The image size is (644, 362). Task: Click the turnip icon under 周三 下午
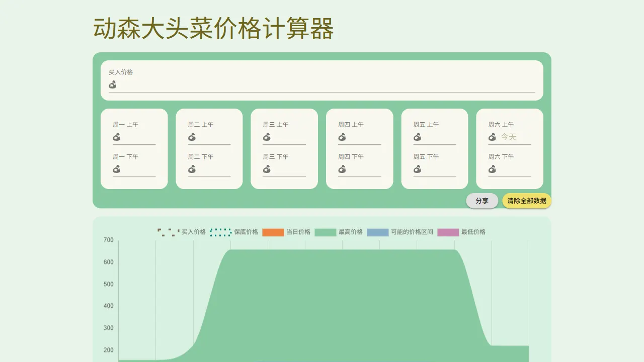[x=267, y=169]
